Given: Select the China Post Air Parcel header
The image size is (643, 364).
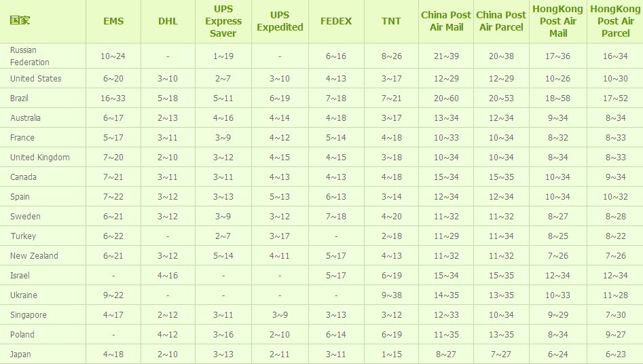Looking at the screenshot, I should 501,21.
